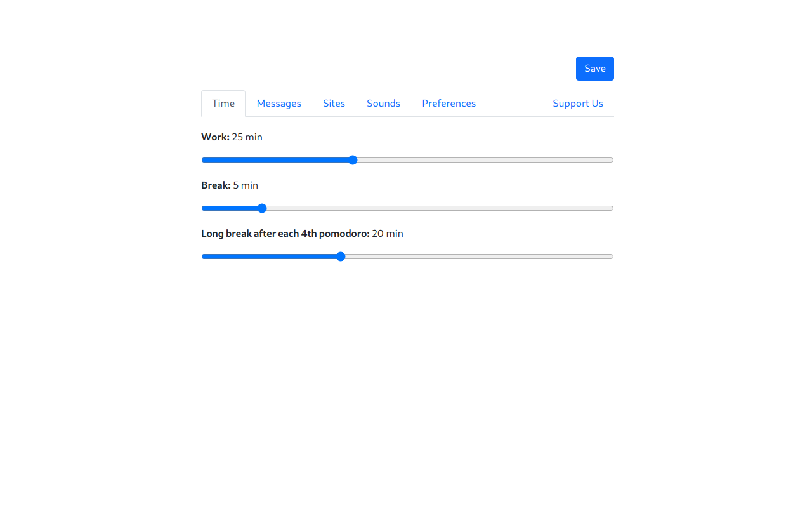Click the Work slider track left of the handle
Image resolution: width=812 pixels, height=508 pixels.
click(273, 160)
